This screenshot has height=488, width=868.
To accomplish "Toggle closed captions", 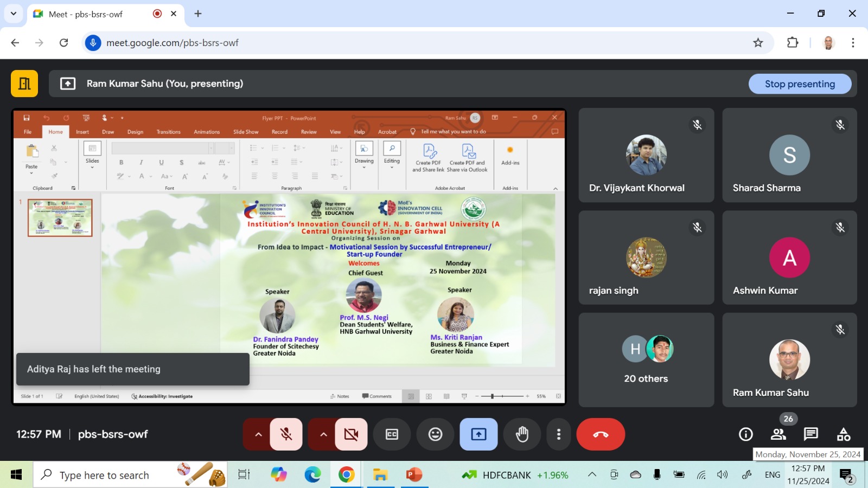I will [392, 434].
